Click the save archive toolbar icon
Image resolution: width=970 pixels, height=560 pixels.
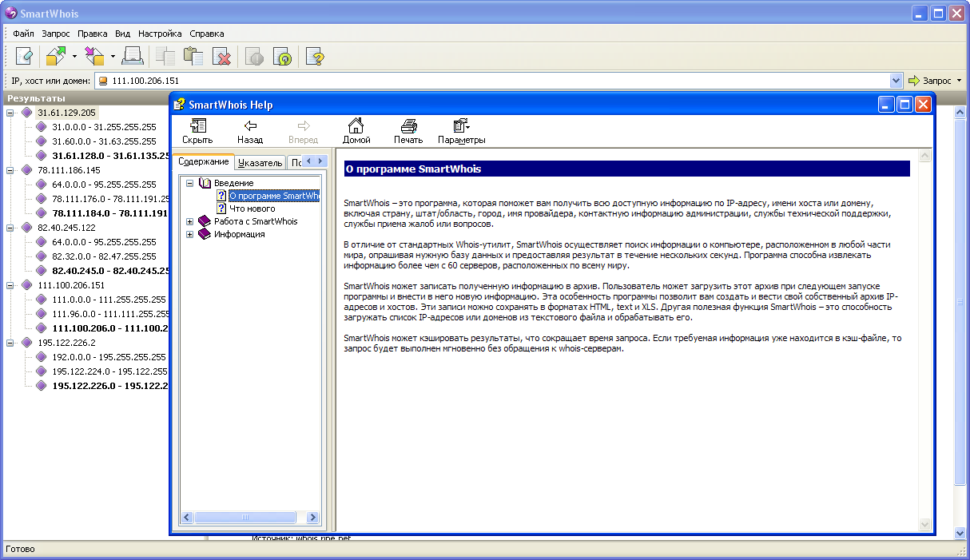tap(95, 56)
